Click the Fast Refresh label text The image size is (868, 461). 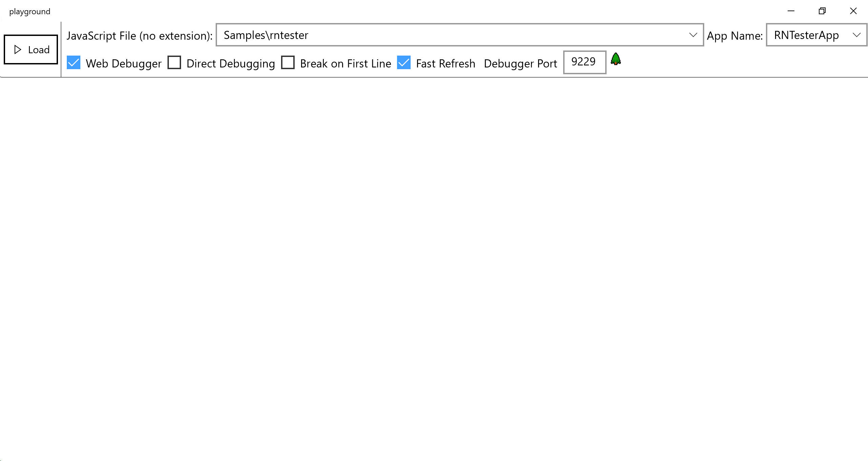click(446, 64)
